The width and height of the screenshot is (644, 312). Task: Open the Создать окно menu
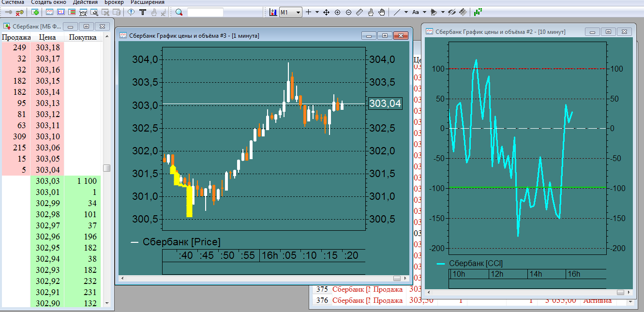49,2
